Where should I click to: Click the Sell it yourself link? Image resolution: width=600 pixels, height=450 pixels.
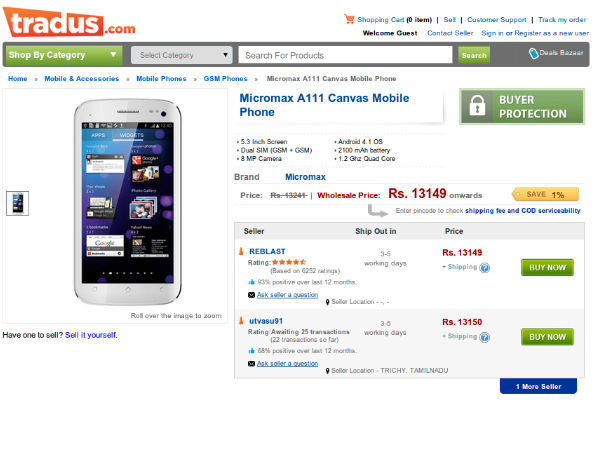pyautogui.click(x=91, y=335)
